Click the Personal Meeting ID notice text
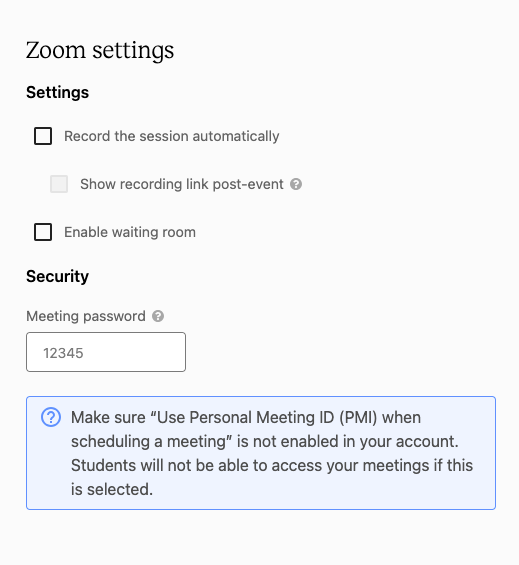Image resolution: width=519 pixels, height=565 pixels. [x=272, y=453]
